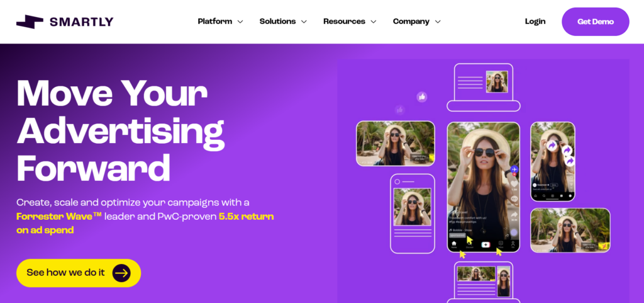Tap the blue airplane profile icon on the center phone
The height and width of the screenshot is (303, 644).
(x=514, y=169)
